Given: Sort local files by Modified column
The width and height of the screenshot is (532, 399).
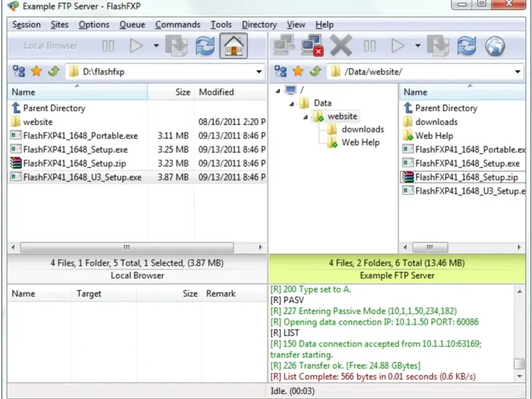Looking at the screenshot, I should tap(231, 92).
